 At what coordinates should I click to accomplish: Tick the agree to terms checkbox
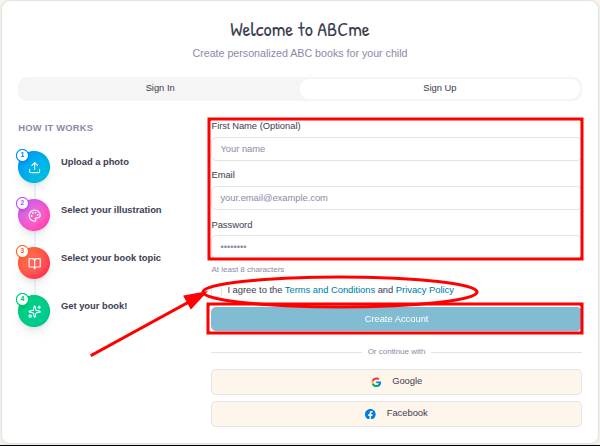[217, 291]
